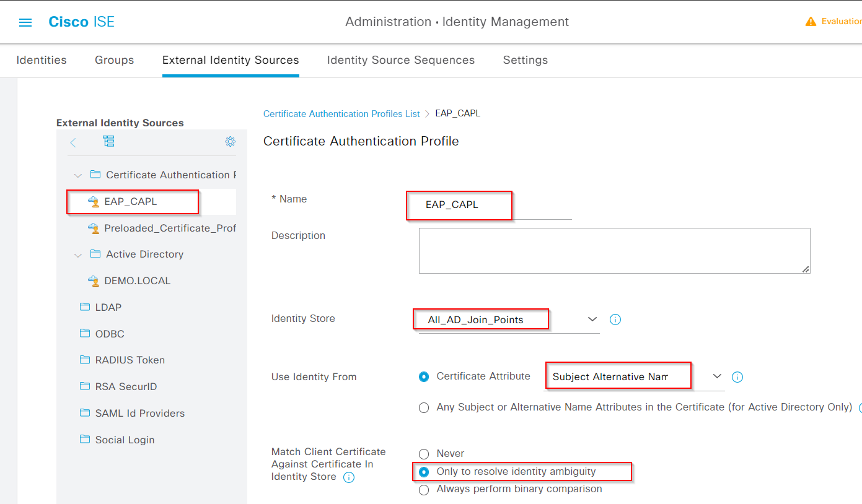
Task: Click the Description textarea resize handle
Action: (806, 269)
